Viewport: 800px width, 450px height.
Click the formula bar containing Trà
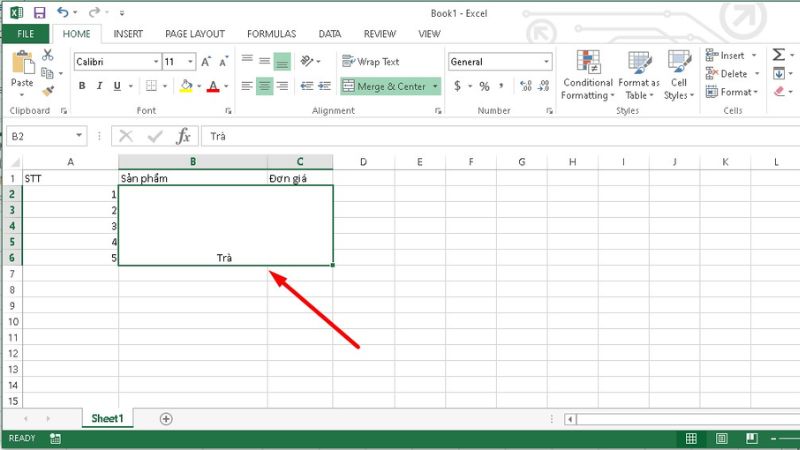500,136
